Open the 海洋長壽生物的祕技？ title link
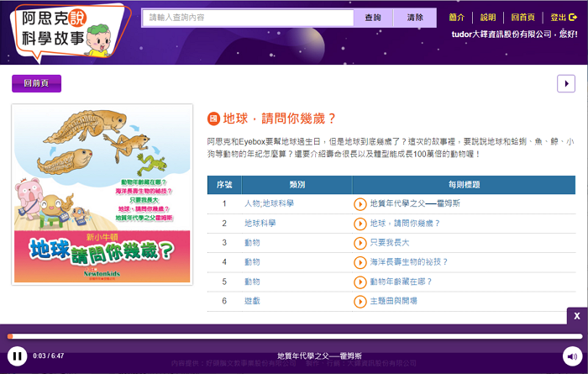588x374 pixels. point(409,262)
